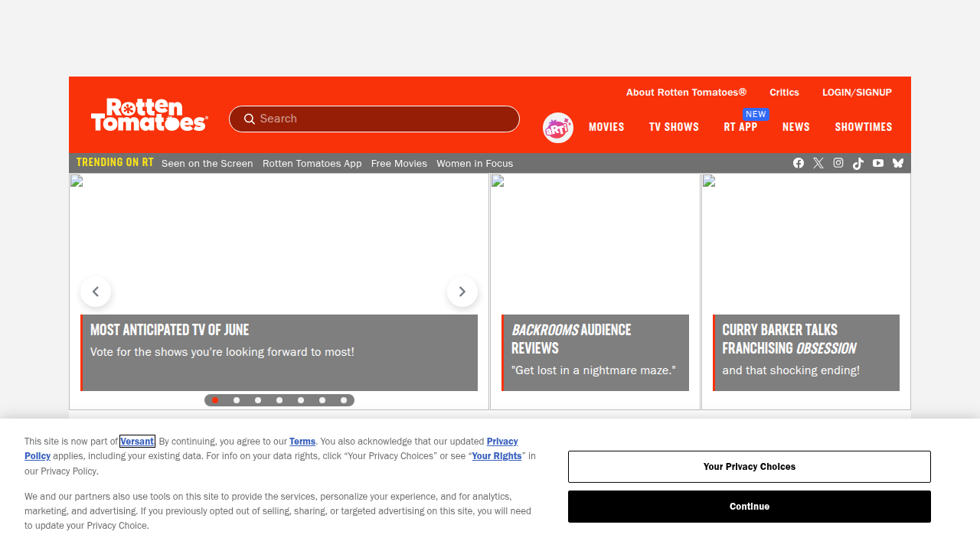The height and width of the screenshot is (551, 980).
Task: Click the TRENDING ON RT label
Action: [115, 162]
